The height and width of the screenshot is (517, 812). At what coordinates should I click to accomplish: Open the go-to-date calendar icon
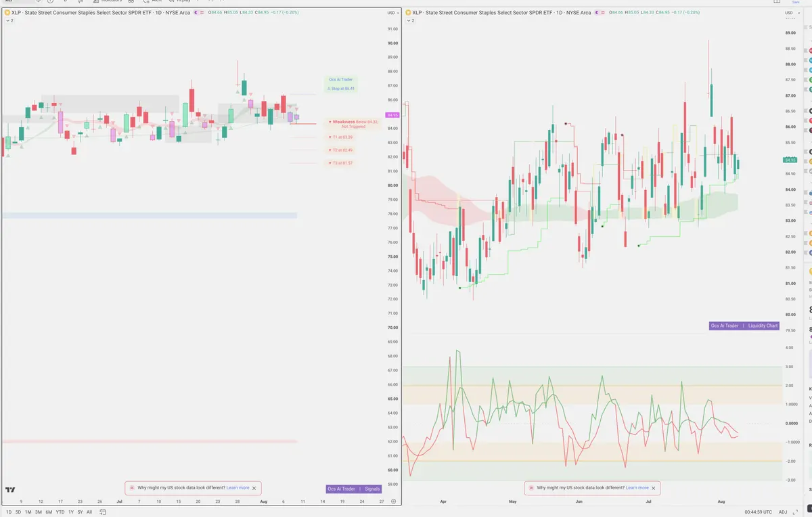pos(102,512)
